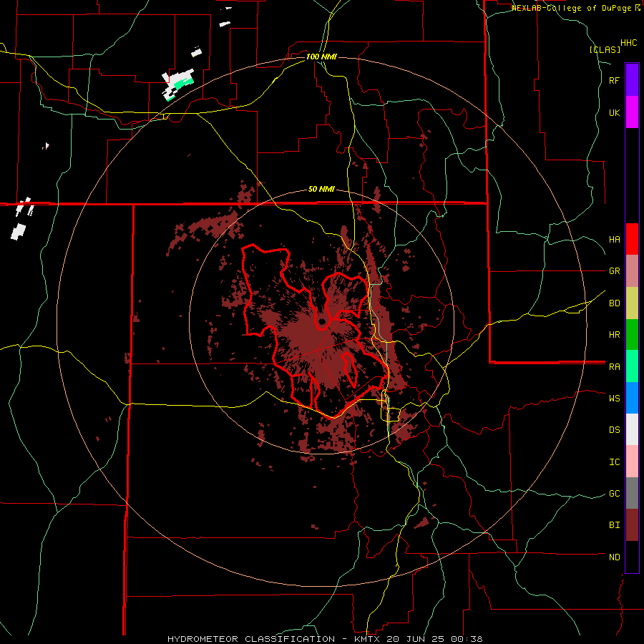Click the 'RF' legend label
Viewport: 644px width, 644px height.
(x=614, y=80)
